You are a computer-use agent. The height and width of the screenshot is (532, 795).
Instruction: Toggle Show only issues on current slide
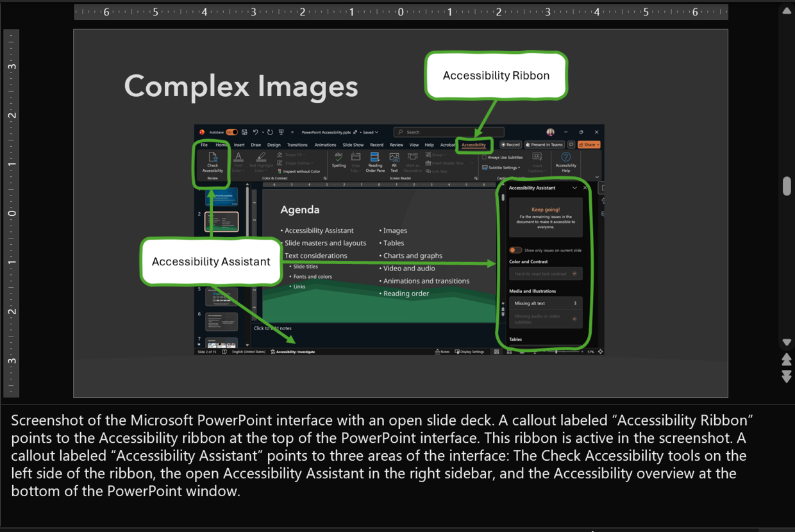[x=515, y=250]
